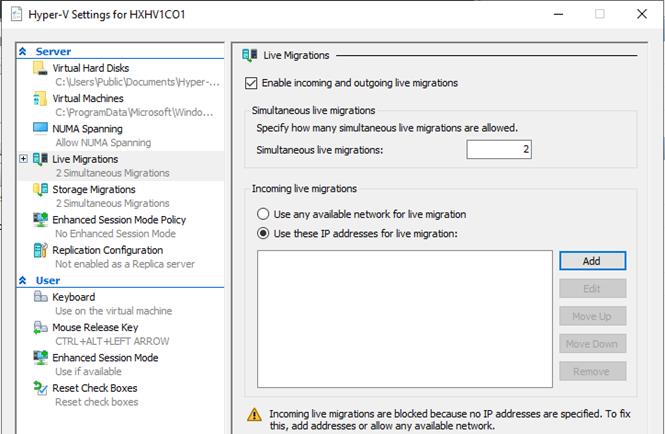Click inside the IP addresses list box
Image resolution: width=665 pixels, height=434 pixels.
[405, 319]
